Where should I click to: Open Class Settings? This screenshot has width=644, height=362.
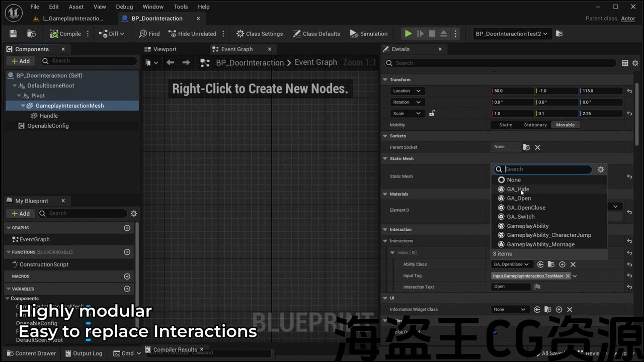tap(260, 34)
